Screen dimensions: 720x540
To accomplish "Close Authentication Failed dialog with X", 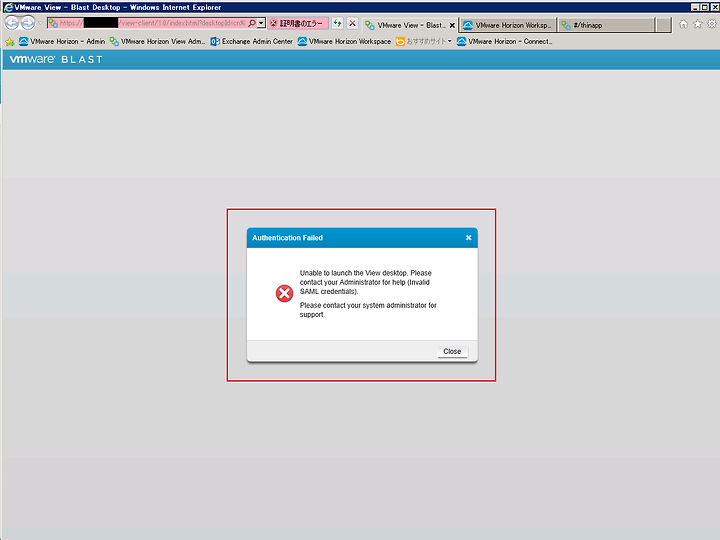I will (468, 238).
